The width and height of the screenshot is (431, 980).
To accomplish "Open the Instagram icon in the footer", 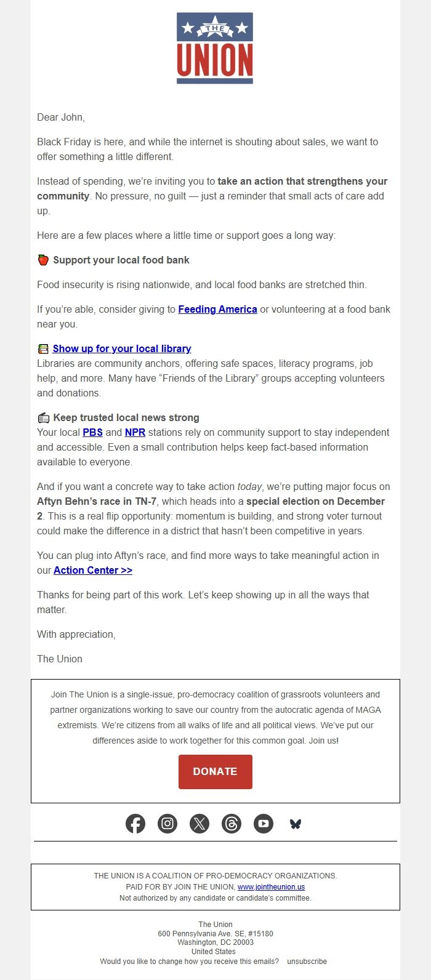I will pyautogui.click(x=167, y=824).
